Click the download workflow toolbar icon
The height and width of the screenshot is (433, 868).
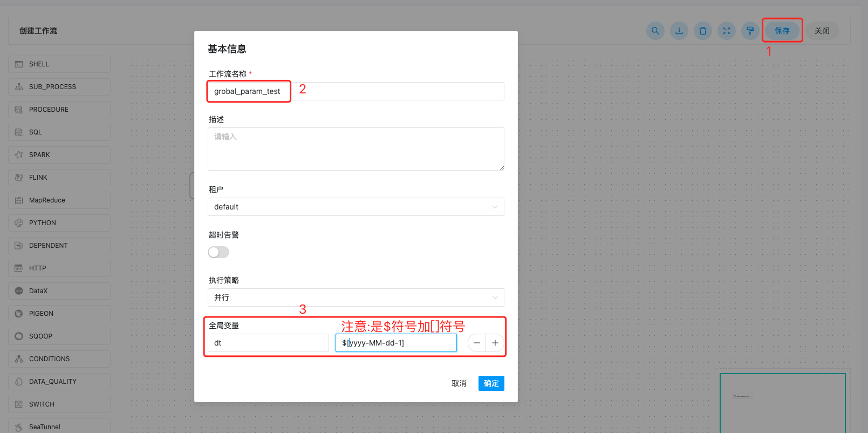coord(679,31)
